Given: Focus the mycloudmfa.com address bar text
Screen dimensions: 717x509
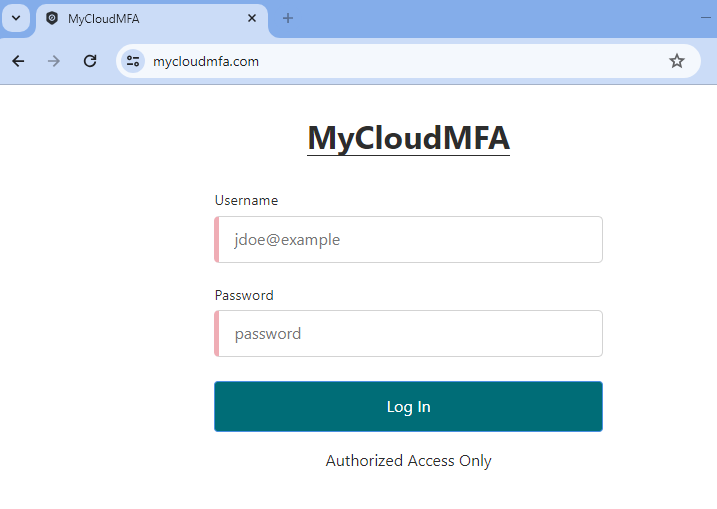Looking at the screenshot, I should pyautogui.click(x=206, y=61).
